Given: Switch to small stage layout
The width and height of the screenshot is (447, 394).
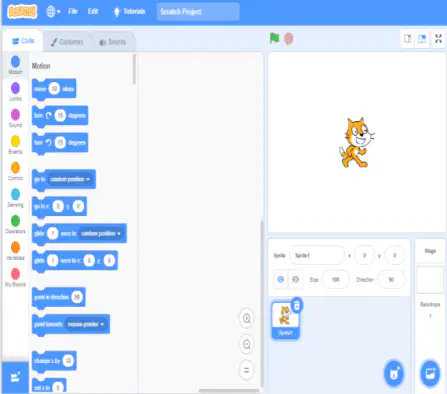Looking at the screenshot, I should coord(407,39).
